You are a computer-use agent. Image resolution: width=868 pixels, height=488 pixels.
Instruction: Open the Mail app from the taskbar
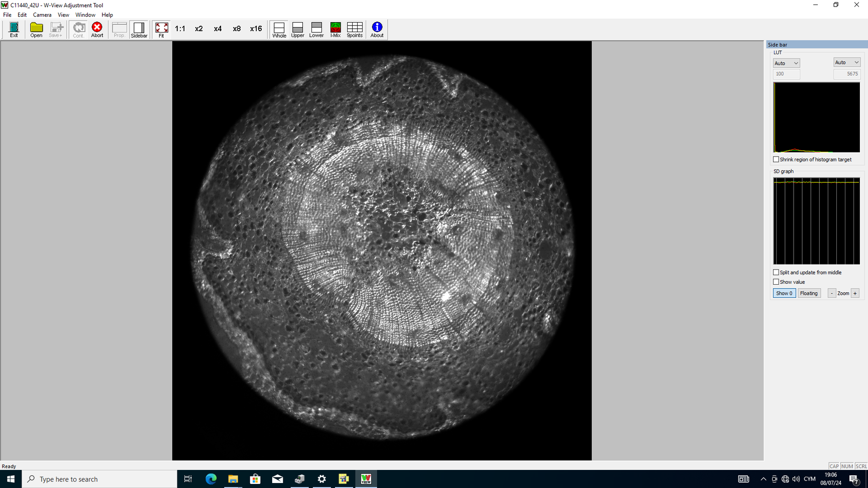tap(277, 479)
